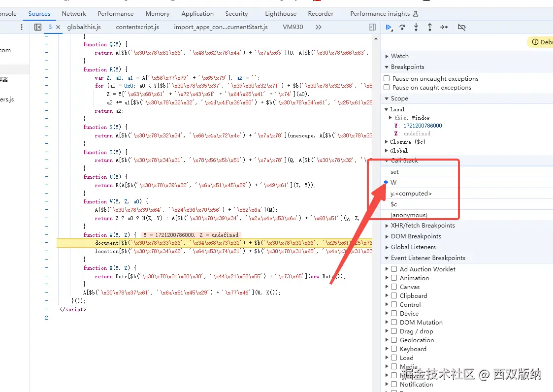Open the Application tab
Screen dimensions: 553x392
pyautogui.click(x=197, y=14)
